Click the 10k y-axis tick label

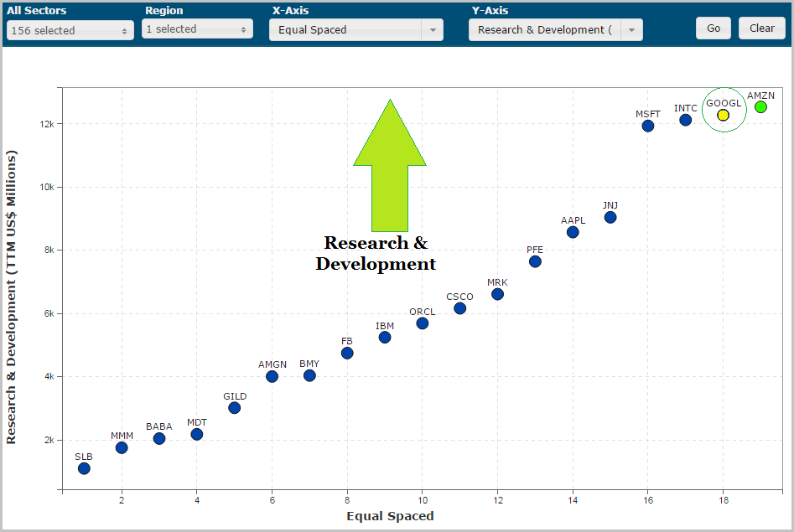(47, 188)
